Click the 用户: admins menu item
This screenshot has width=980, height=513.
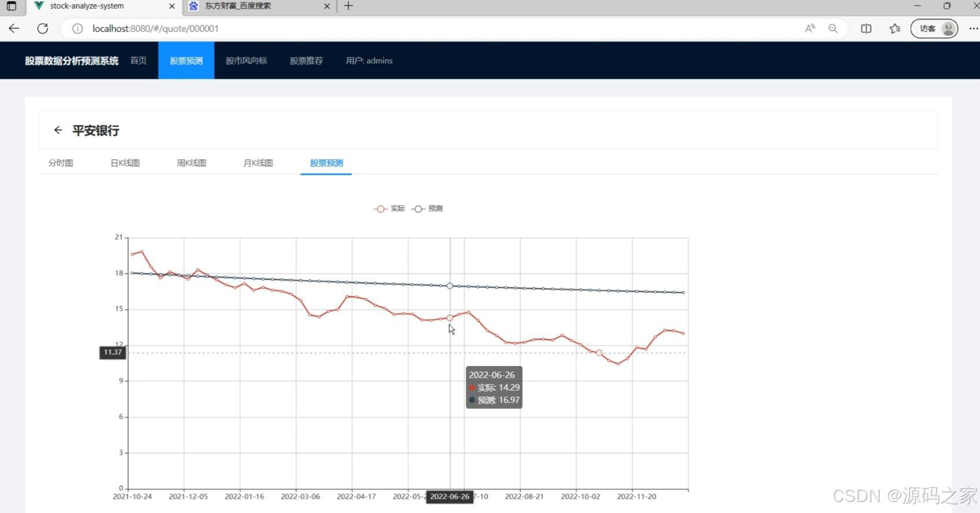coord(369,61)
